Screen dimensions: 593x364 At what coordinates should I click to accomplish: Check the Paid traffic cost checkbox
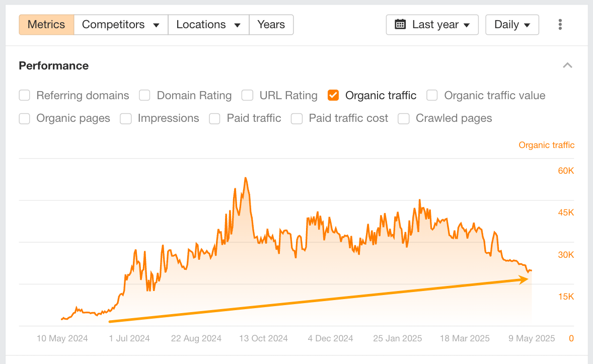tap(297, 118)
